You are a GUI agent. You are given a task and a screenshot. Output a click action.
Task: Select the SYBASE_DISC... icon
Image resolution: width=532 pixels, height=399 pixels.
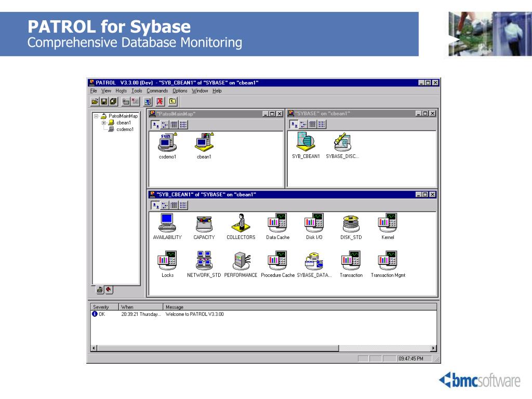point(342,142)
